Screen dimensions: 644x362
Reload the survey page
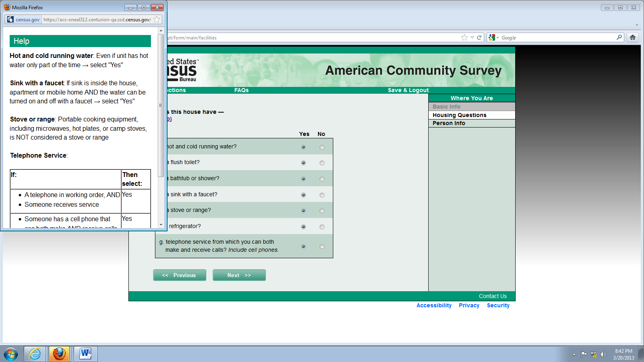click(479, 37)
